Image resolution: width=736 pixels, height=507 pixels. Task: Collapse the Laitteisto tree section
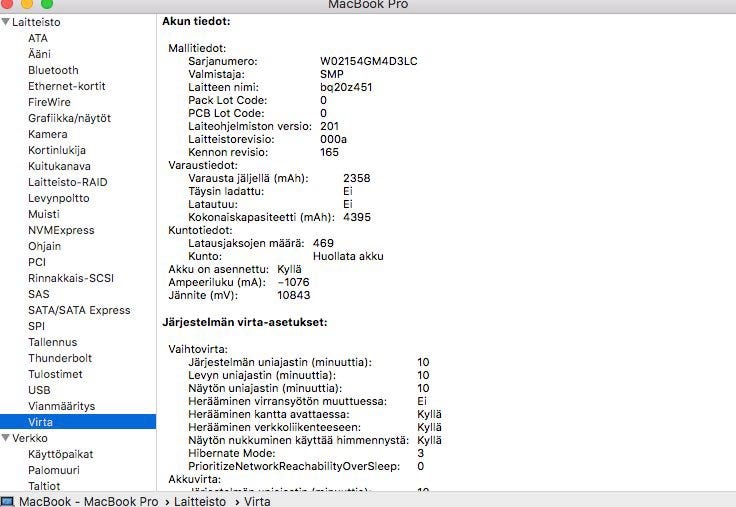6,22
